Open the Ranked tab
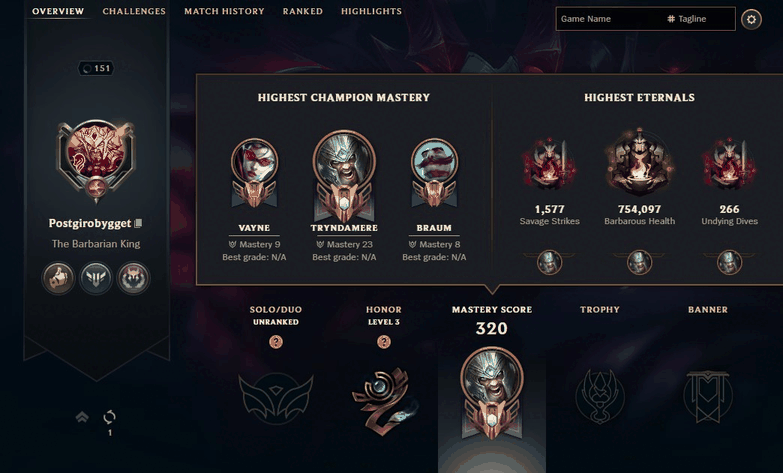783x473 pixels. (x=303, y=11)
